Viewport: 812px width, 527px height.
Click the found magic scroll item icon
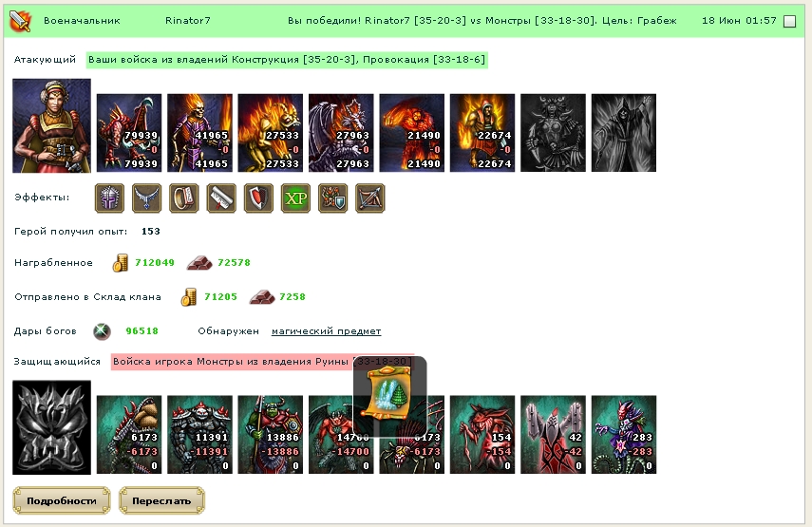[390, 393]
